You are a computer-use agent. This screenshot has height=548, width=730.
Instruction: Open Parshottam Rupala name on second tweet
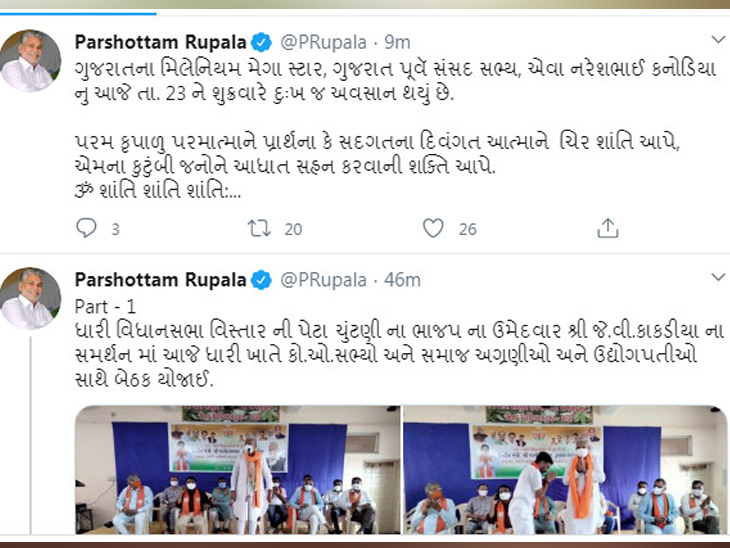click(160, 280)
